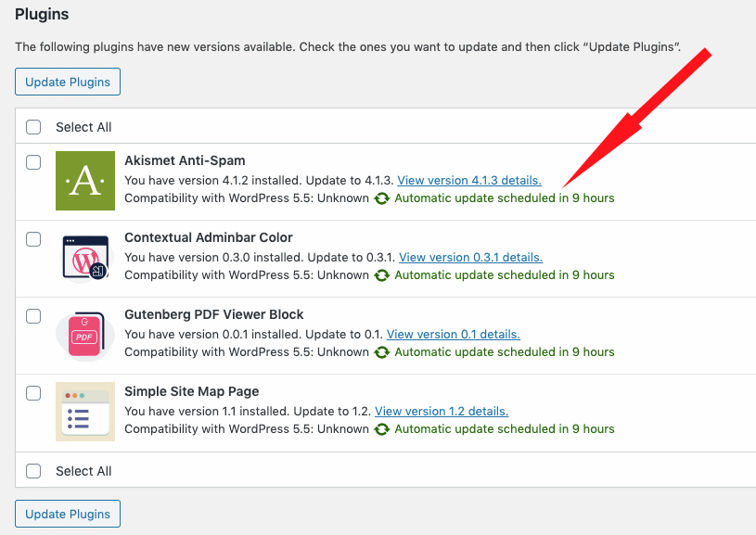
Task: Click the top Update Plugins button
Action: coord(68,82)
